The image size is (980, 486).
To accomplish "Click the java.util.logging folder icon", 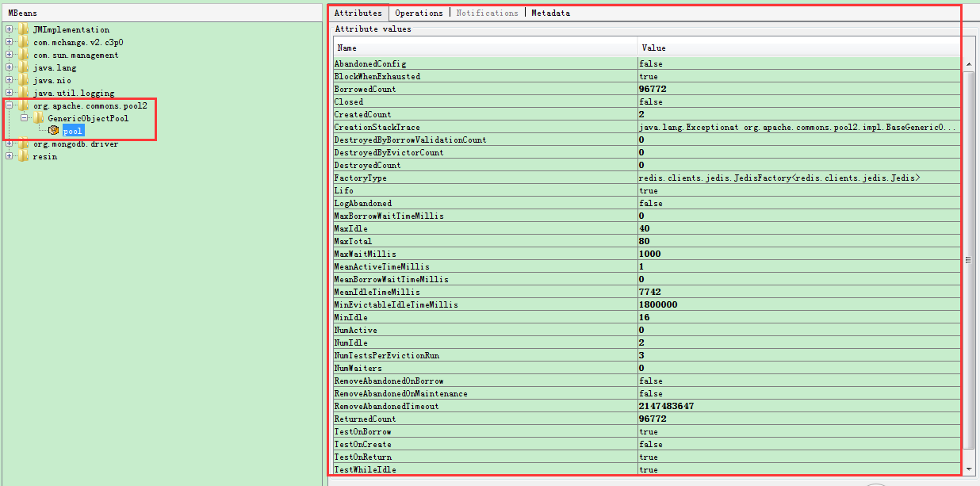I will click(24, 93).
